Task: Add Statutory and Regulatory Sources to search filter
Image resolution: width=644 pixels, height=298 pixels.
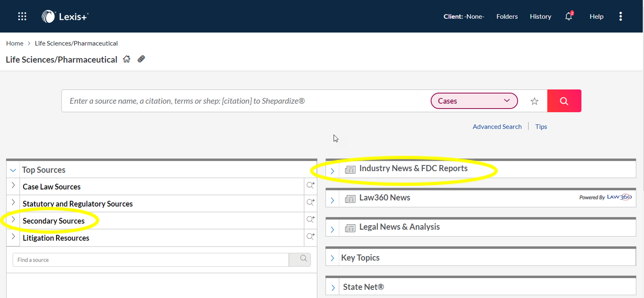Action: (310, 202)
